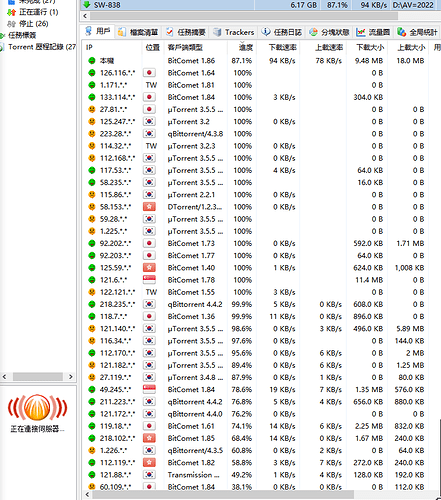Open the 檔案清單 file list tab
The height and width of the screenshot is (500, 441).
138,32
